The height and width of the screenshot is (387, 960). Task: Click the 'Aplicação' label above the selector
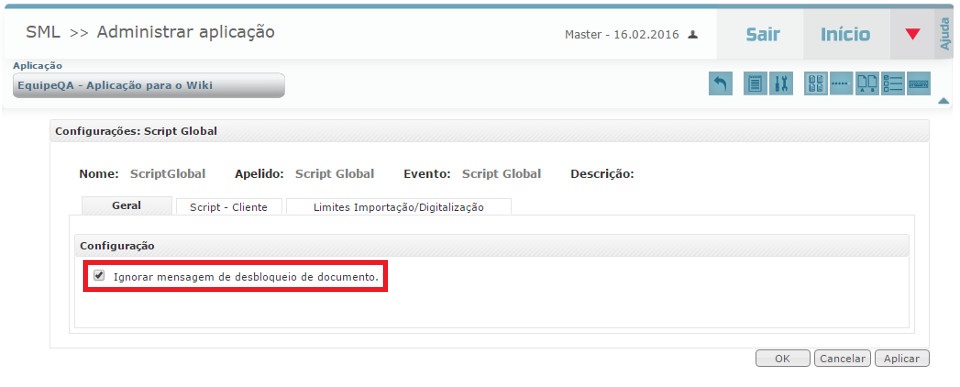[x=37, y=66]
